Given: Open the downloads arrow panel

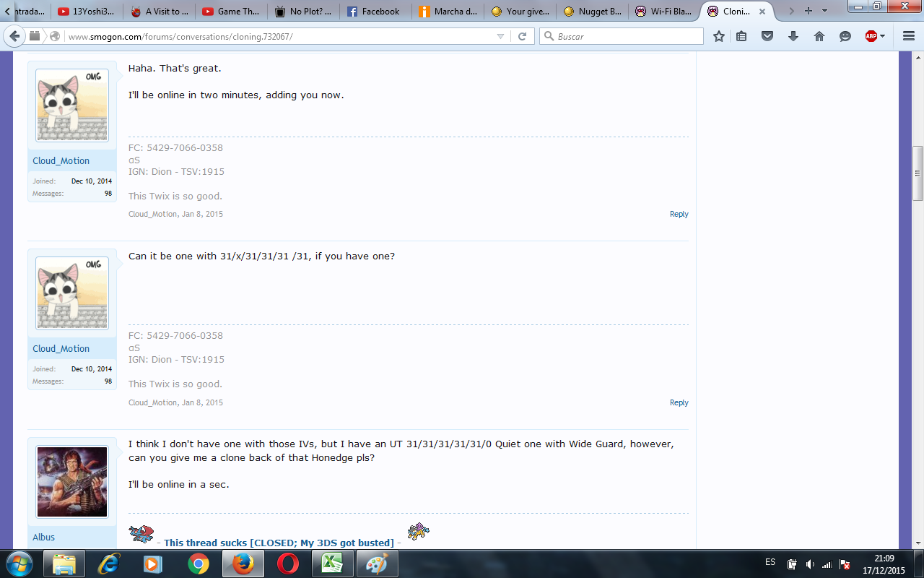Looking at the screenshot, I should 793,36.
